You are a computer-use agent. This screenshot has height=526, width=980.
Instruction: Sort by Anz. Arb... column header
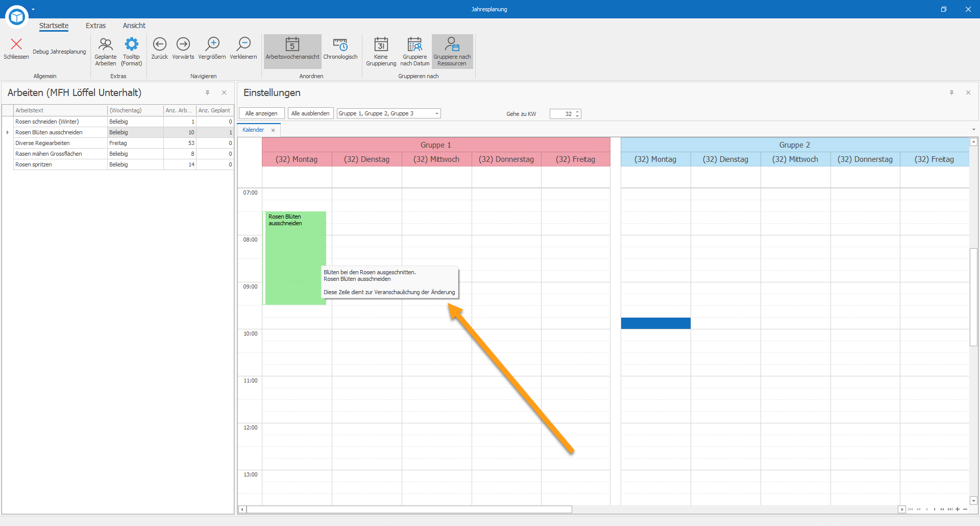click(x=180, y=110)
